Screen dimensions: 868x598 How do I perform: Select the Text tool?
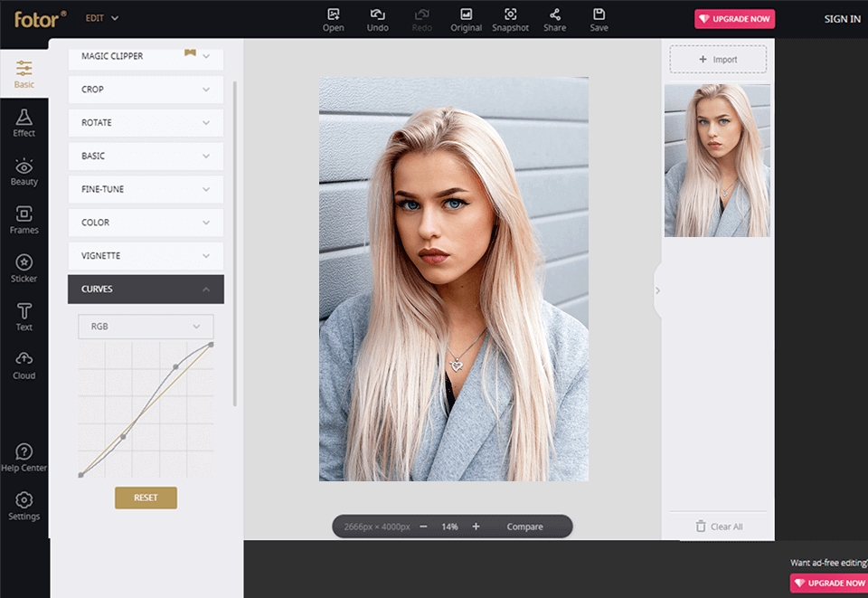(24, 317)
